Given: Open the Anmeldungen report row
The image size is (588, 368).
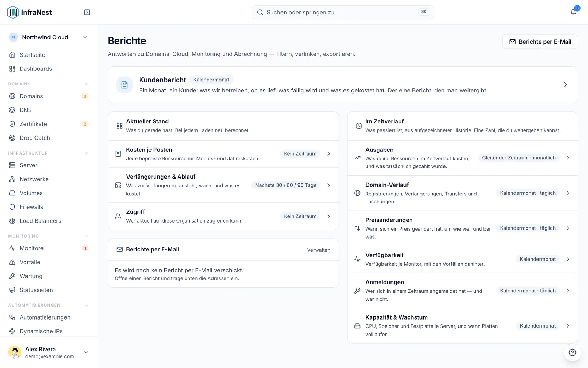Looking at the screenshot, I should tap(463, 291).
